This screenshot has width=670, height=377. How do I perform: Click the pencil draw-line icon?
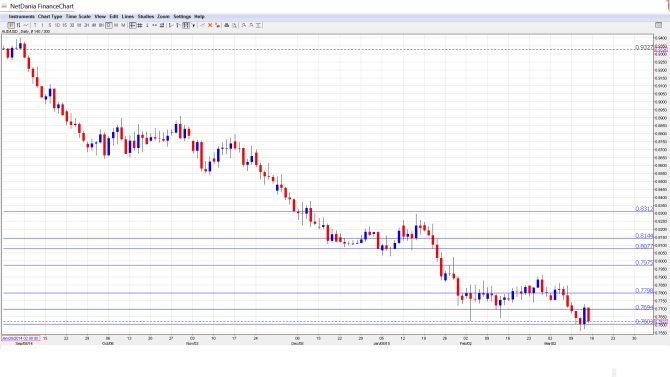[x=203, y=25]
